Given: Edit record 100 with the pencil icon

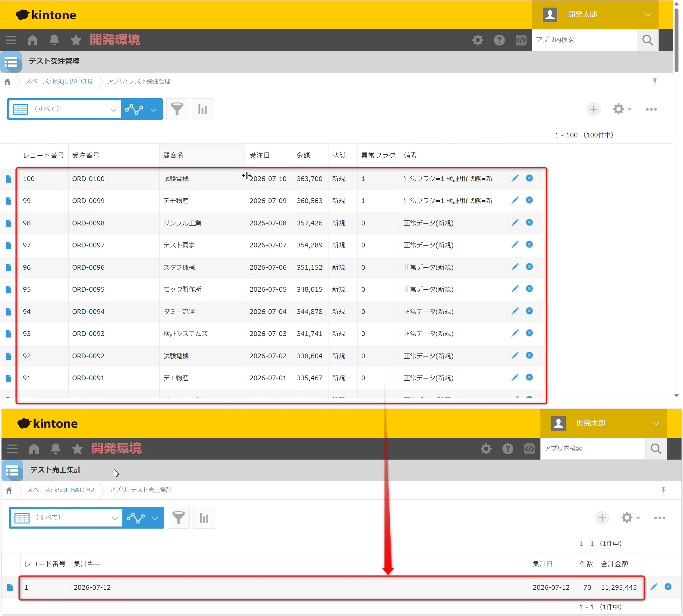Looking at the screenshot, I should click(515, 178).
